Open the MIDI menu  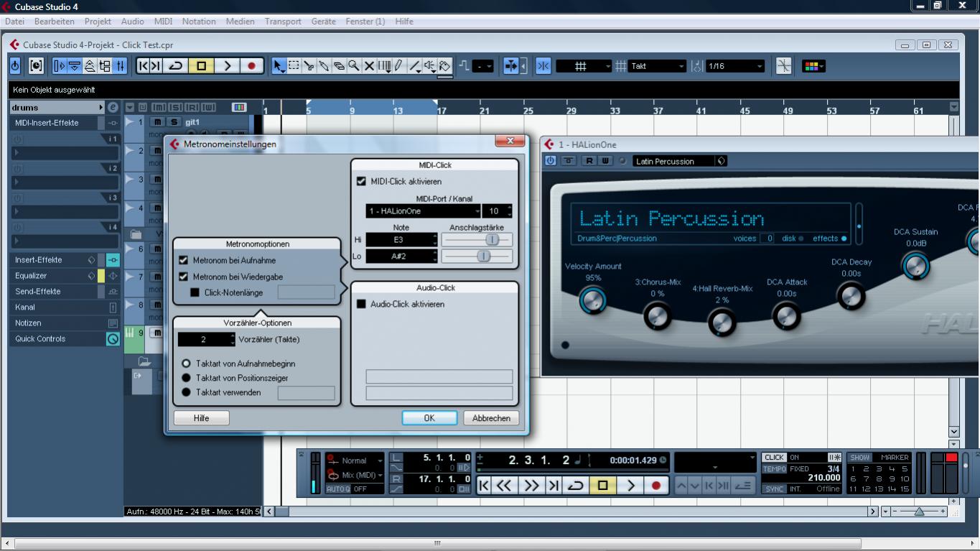click(163, 22)
